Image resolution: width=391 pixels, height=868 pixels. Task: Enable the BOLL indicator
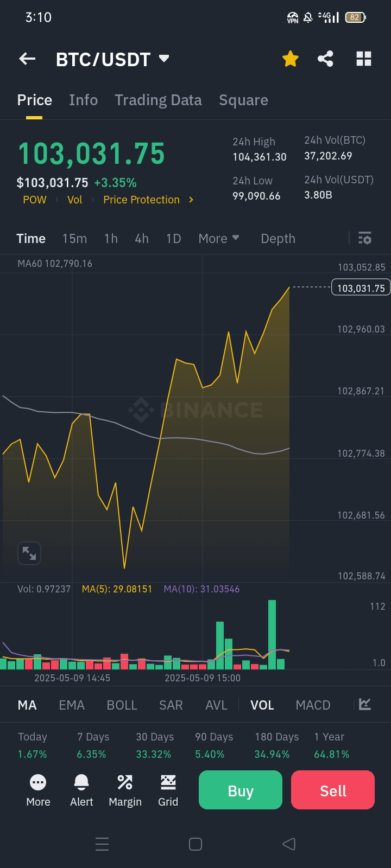(122, 705)
